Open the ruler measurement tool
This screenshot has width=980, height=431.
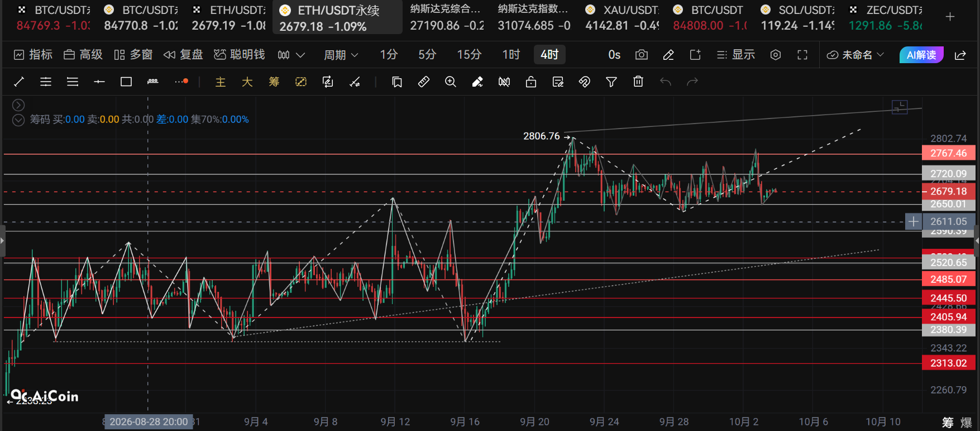[x=424, y=82]
